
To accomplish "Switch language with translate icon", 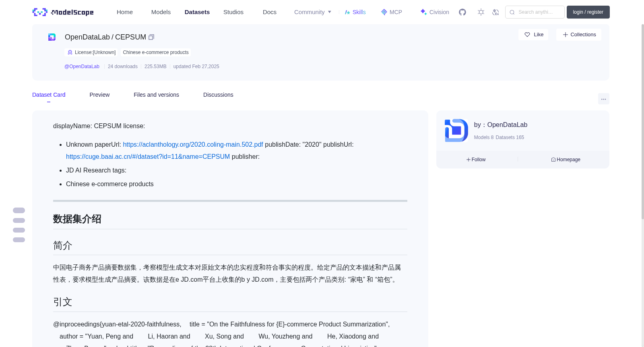I will [495, 12].
